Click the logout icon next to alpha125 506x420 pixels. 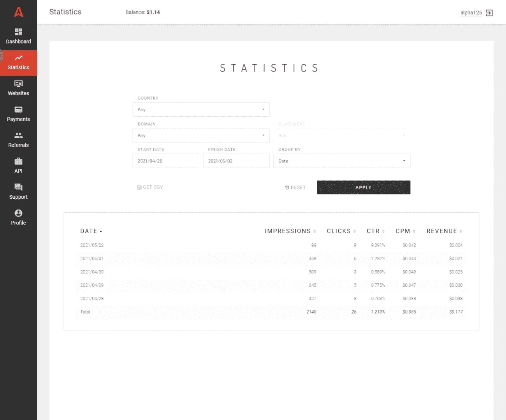coord(489,13)
